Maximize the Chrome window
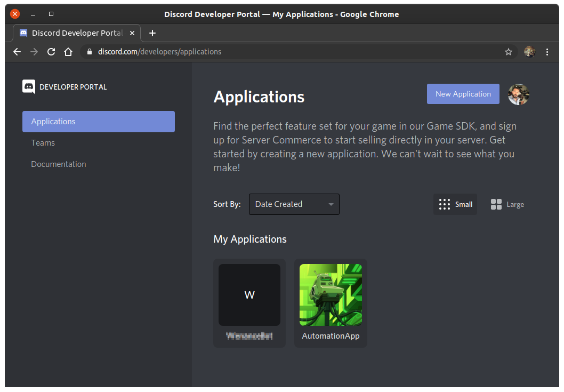The width and height of the screenshot is (564, 392). pos(51,14)
